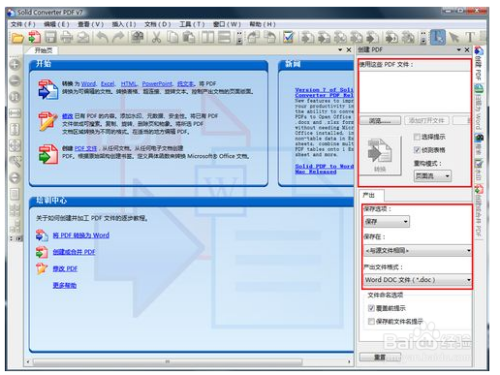Select the T text tool icon

tap(469, 37)
